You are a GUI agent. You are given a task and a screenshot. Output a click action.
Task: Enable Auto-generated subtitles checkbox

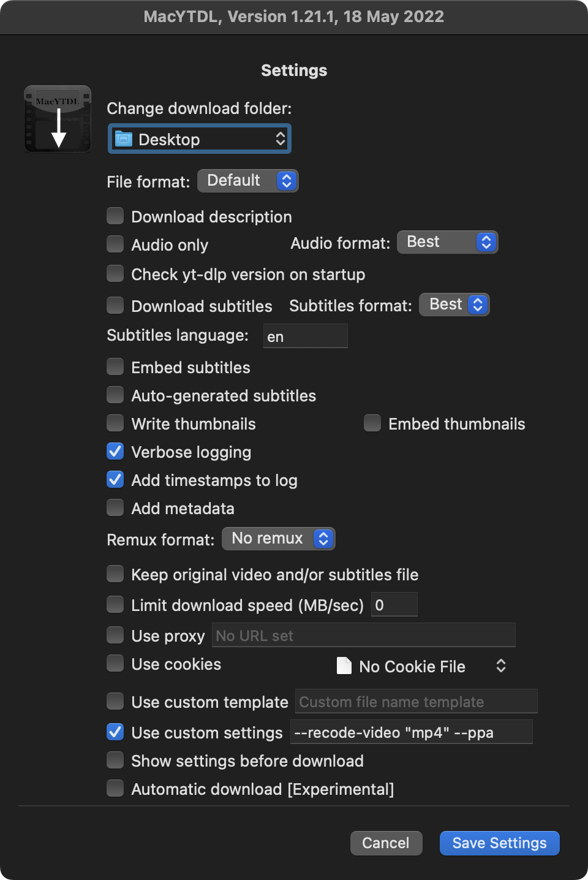[x=115, y=395]
